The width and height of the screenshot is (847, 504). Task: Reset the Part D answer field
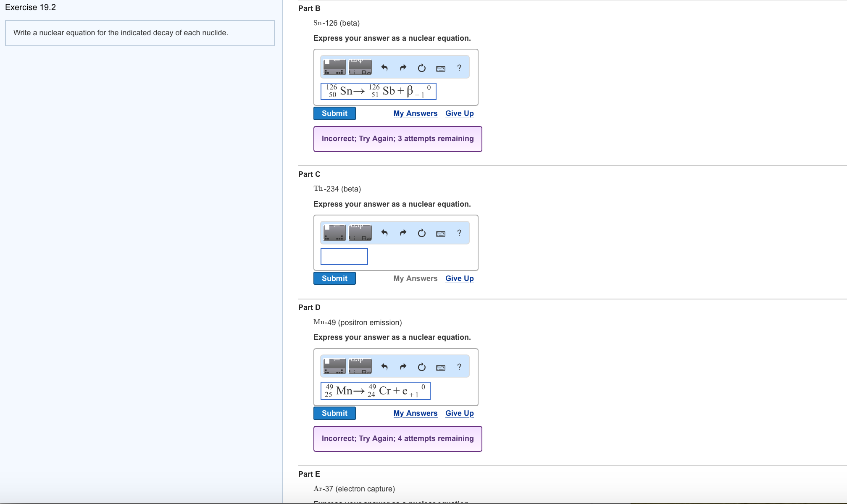tap(422, 367)
